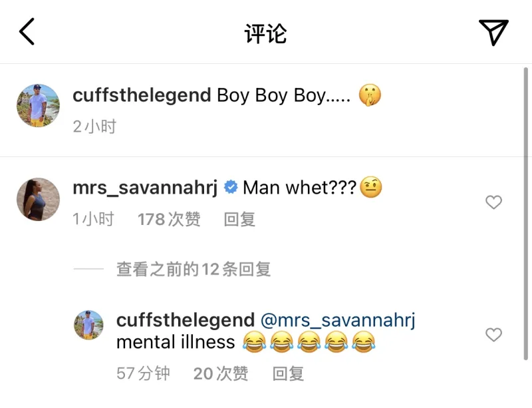The image size is (532, 408).
Task: Like mrs_savannahrj's comment with heart icon
Action: (x=493, y=202)
